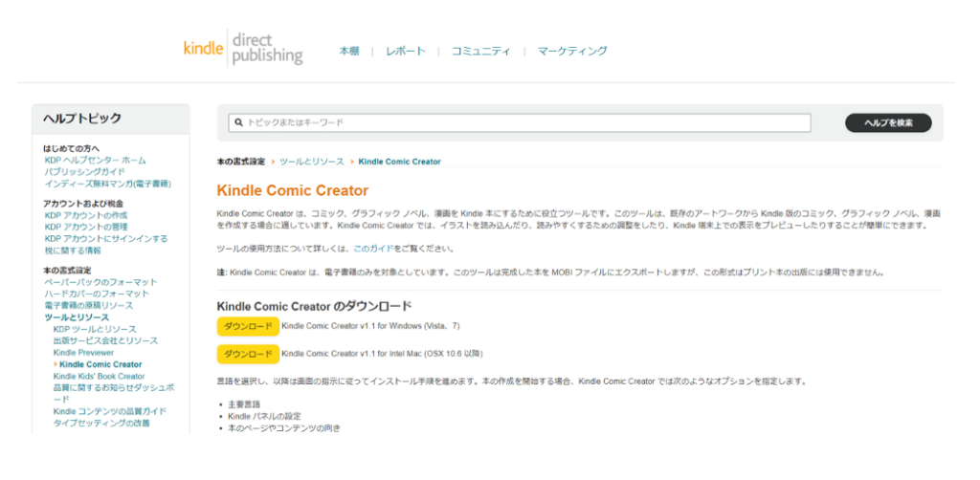Image resolution: width=980 pixels, height=480 pixels.
Task: Open 税に関する情報 link
Action: pyautogui.click(x=73, y=251)
